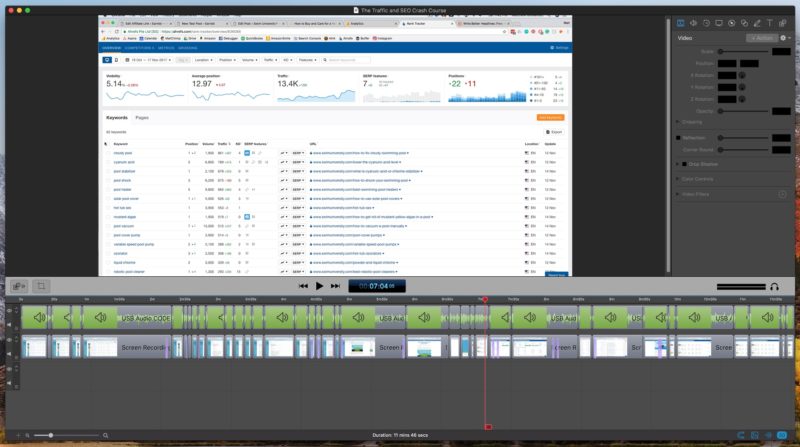Mute the USB Audio track speaker icon
The image size is (800, 447).
(9, 324)
